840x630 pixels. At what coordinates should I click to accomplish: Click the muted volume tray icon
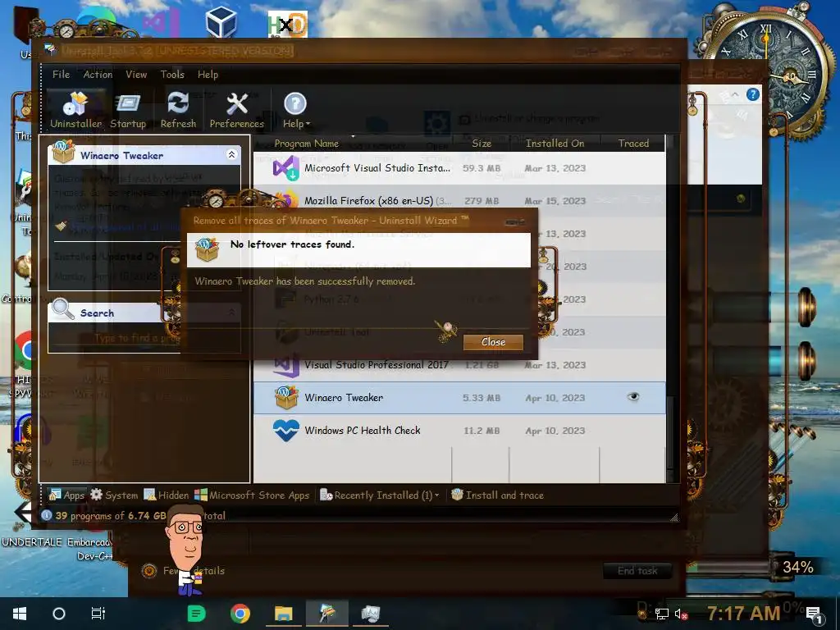coord(681,614)
